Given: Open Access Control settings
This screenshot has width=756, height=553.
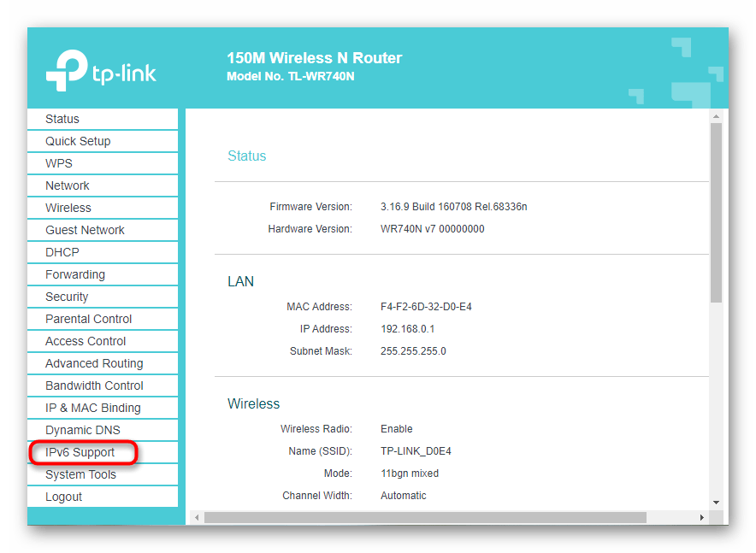Looking at the screenshot, I should (x=86, y=341).
